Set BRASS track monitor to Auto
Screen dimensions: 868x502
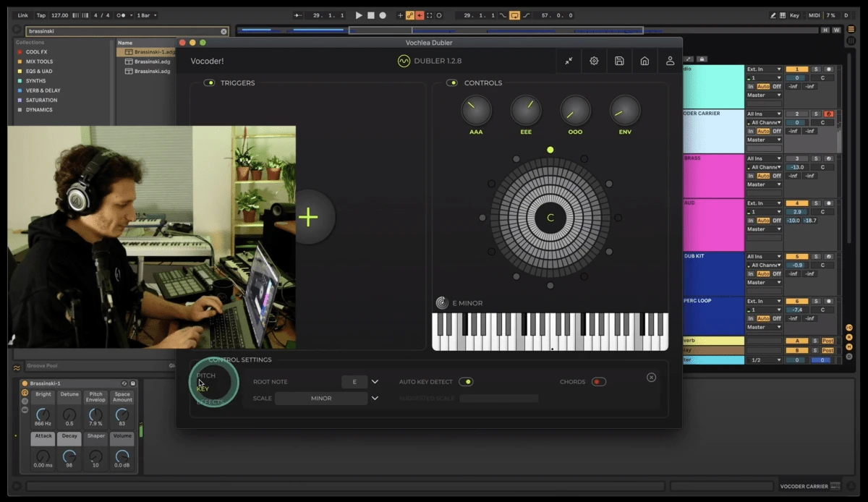763,176
